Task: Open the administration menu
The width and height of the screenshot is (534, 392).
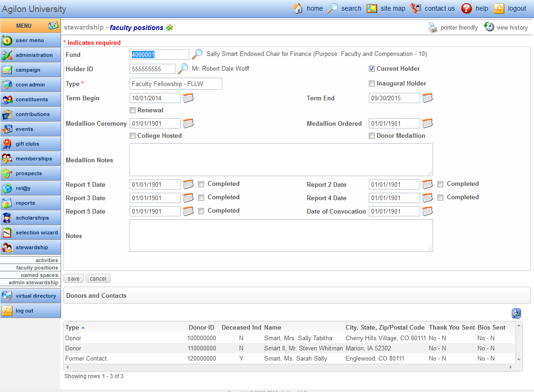Action: tap(31, 55)
